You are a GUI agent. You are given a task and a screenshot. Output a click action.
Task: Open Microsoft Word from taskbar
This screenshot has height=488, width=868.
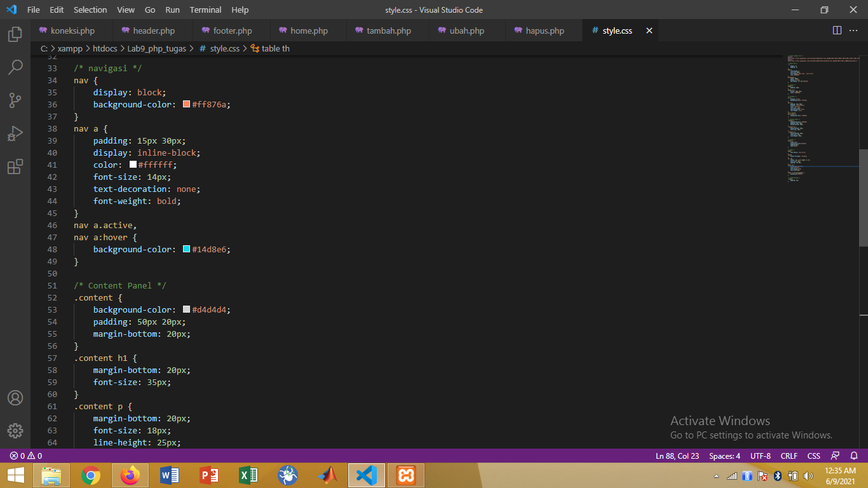(170, 475)
